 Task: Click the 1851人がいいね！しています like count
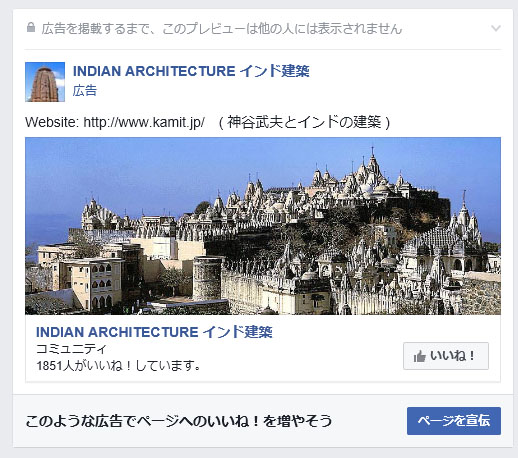(x=118, y=366)
